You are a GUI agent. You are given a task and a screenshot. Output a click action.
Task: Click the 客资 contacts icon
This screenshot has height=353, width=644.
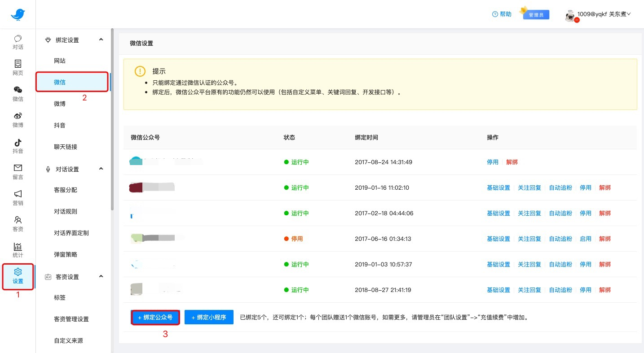(x=18, y=221)
